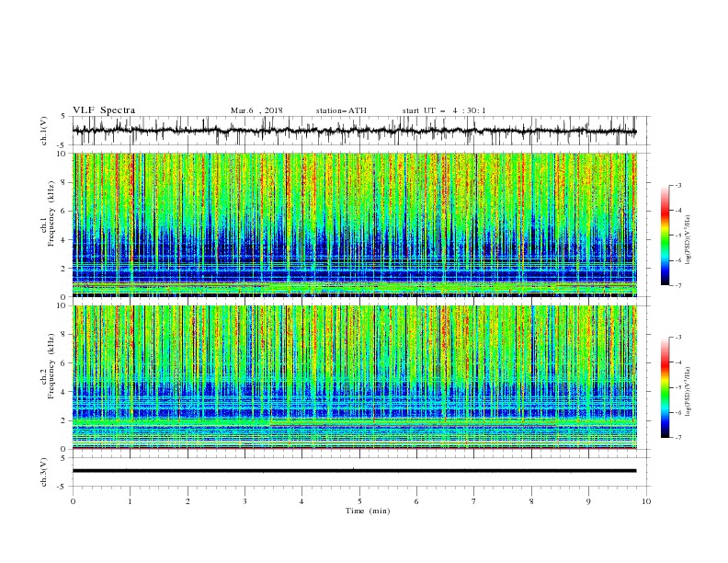Click time-axis tick label "3"
The width and height of the screenshot is (728, 563).
point(245,501)
